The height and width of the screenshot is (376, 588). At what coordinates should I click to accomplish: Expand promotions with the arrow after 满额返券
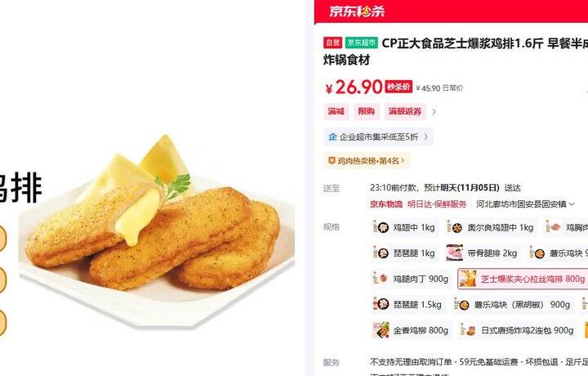[x=434, y=112]
